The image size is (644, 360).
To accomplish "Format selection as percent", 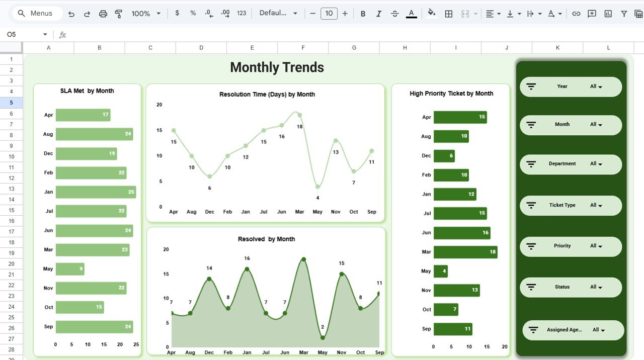I will pyautogui.click(x=193, y=14).
